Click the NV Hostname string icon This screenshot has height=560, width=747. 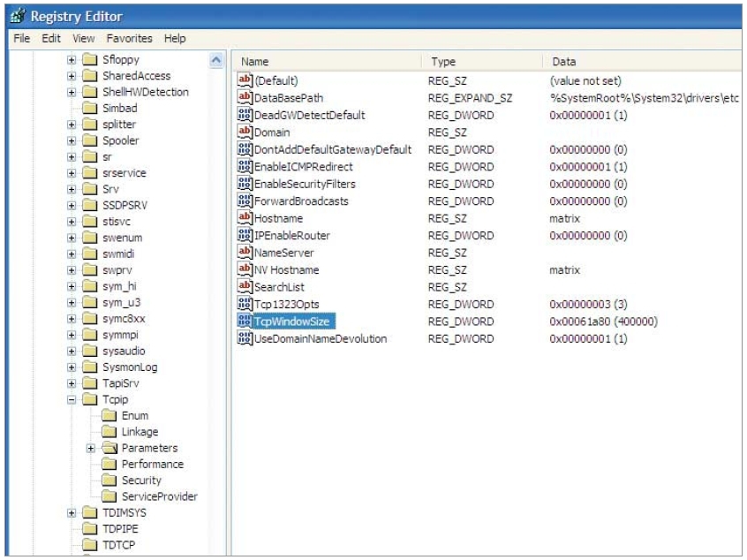pos(245,269)
